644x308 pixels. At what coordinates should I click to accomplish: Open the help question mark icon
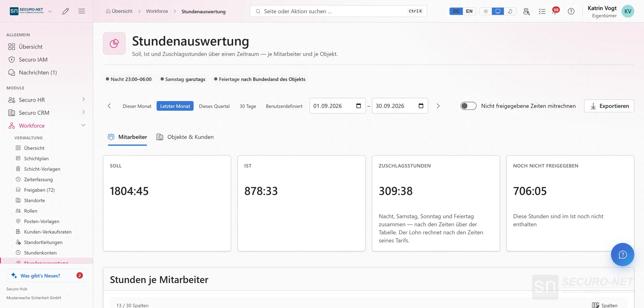point(571,11)
